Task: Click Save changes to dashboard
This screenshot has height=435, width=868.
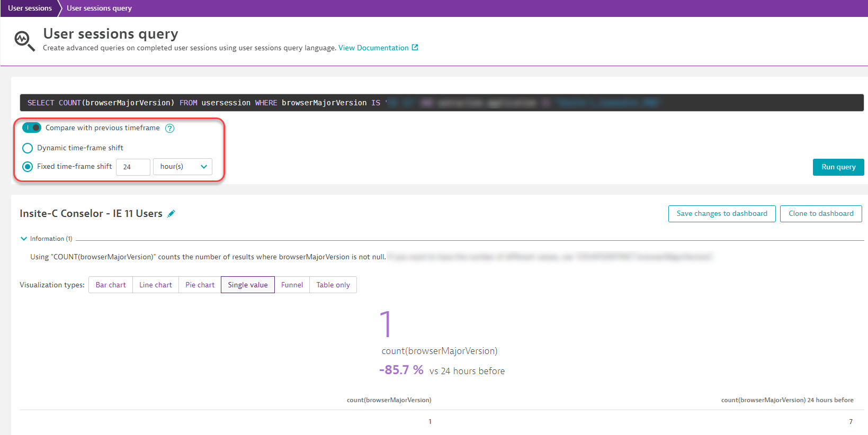Action: click(721, 214)
